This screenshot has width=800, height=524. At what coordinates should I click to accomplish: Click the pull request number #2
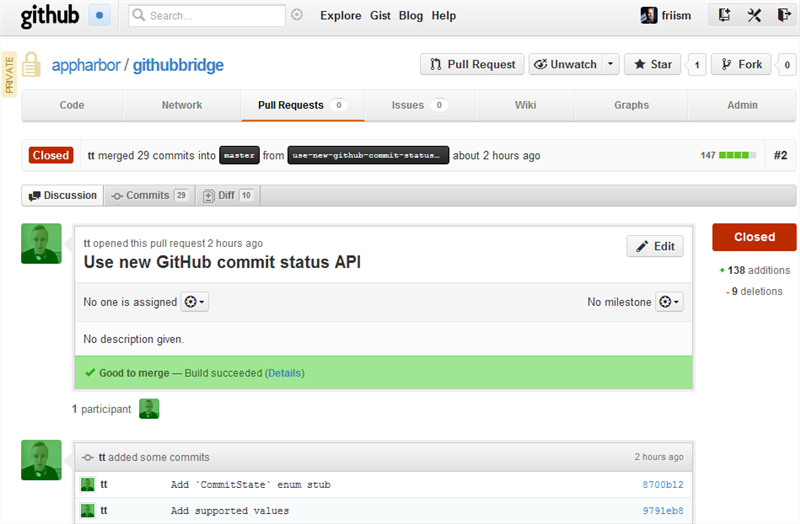click(780, 155)
